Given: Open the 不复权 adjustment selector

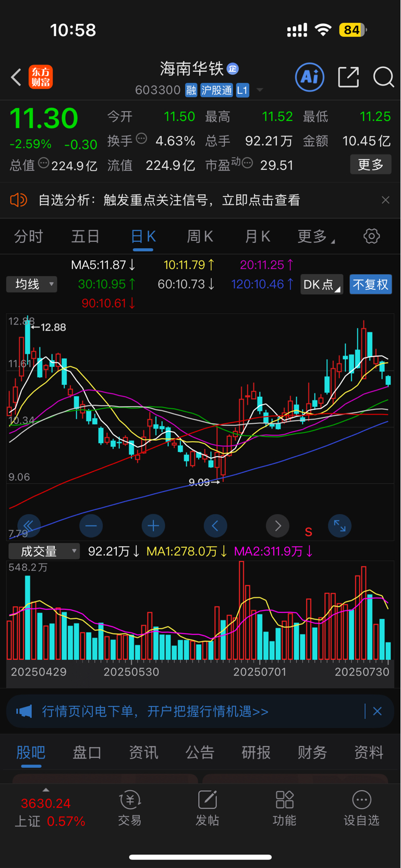Looking at the screenshot, I should 371,285.
